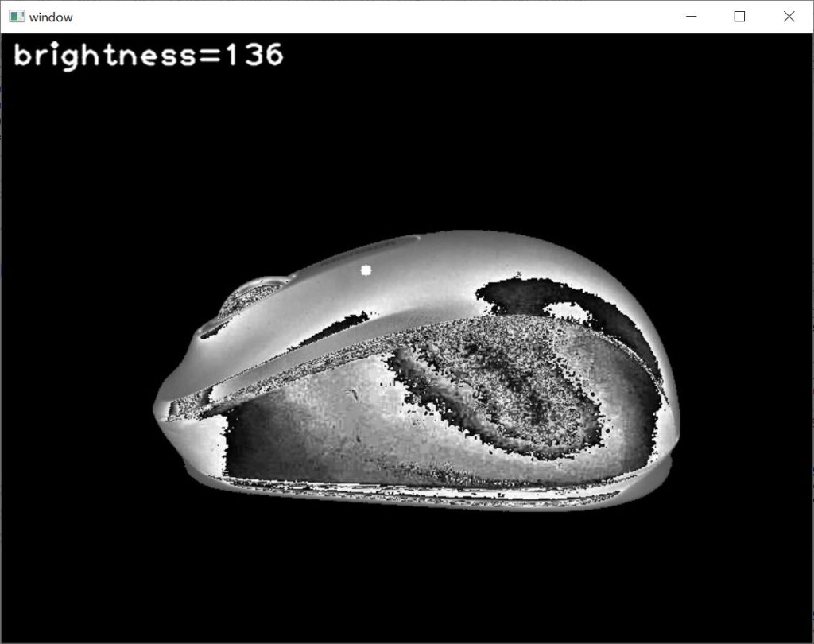This screenshot has width=814, height=644.
Task: Click the title bar of the OpenCV window
Action: (358, 16)
